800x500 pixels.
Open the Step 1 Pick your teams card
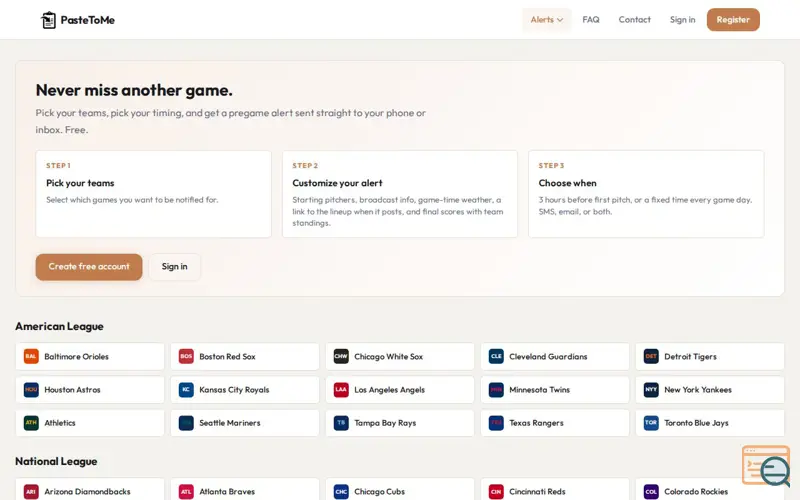153,194
